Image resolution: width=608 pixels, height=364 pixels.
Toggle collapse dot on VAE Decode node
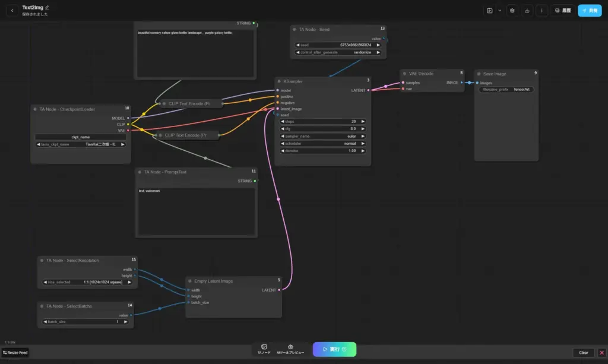coord(404,74)
